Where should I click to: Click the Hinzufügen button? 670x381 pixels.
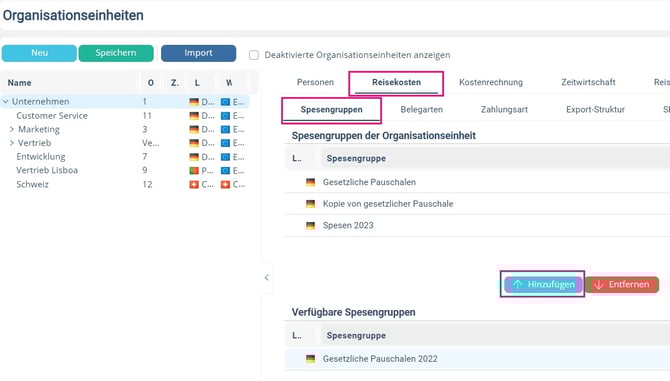click(x=543, y=284)
